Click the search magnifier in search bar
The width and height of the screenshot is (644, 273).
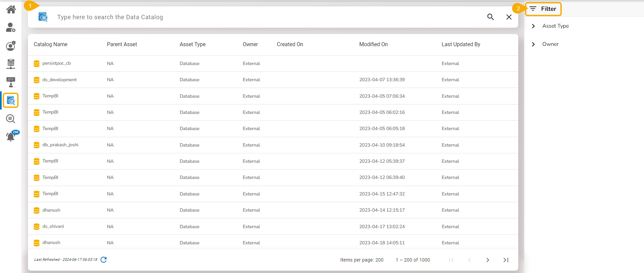491,17
